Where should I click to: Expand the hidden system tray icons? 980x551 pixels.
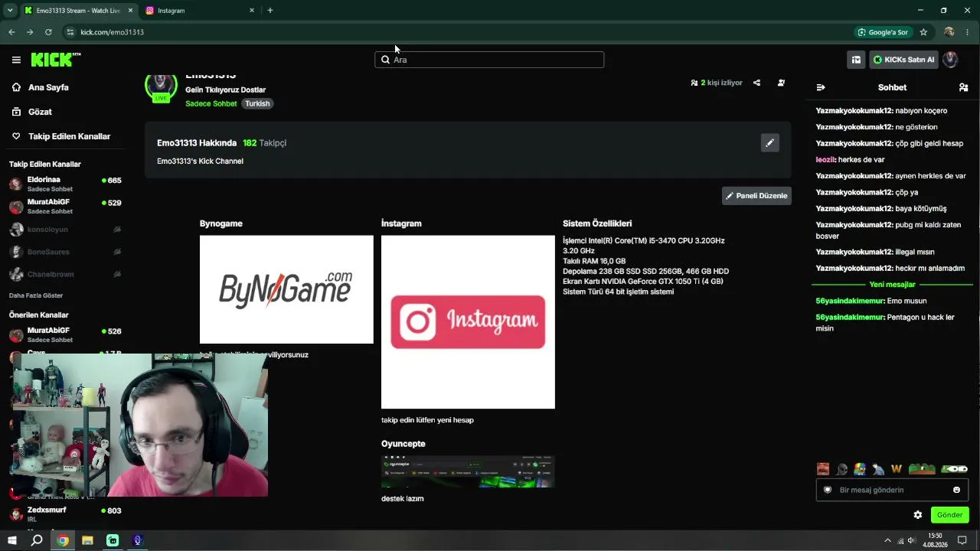(887, 540)
